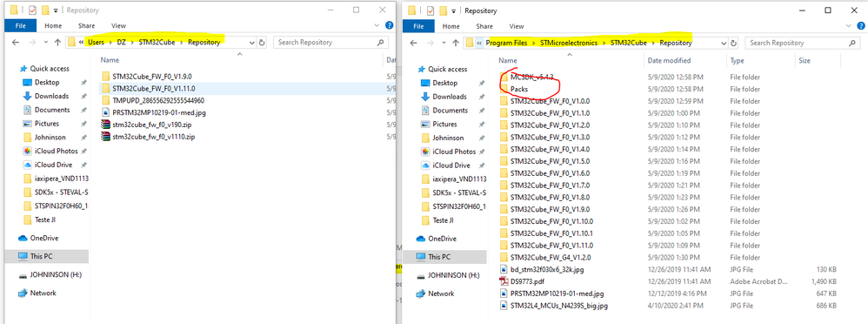Open Pictures in right window navigation pane
The image size is (868, 324).
click(445, 125)
